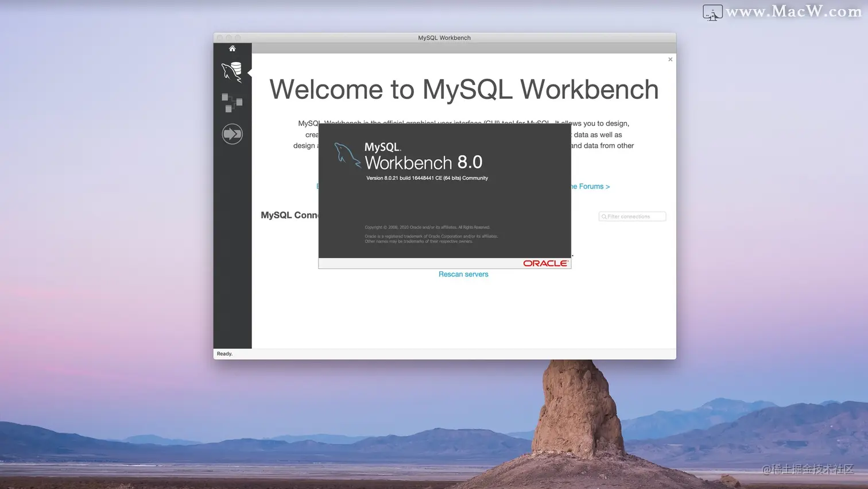Click the MySQL Workbench window title bar
Screen dimensions: 868x489
(444, 38)
